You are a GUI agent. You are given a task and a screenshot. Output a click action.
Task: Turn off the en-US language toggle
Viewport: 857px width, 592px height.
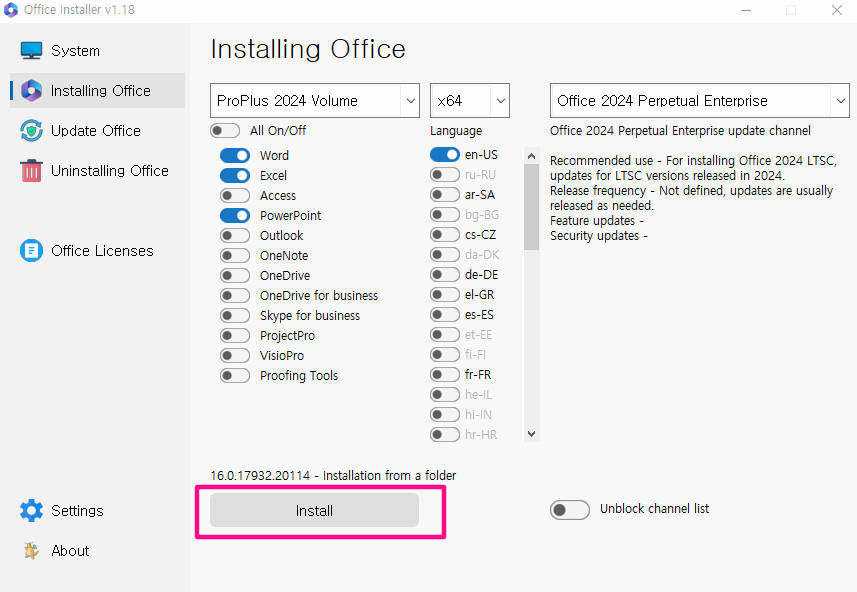pyautogui.click(x=445, y=155)
